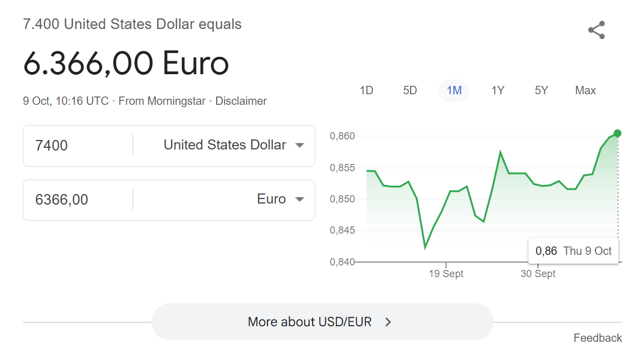Switch chart to 1M range
The width and height of the screenshot is (644, 363).
tap(454, 90)
